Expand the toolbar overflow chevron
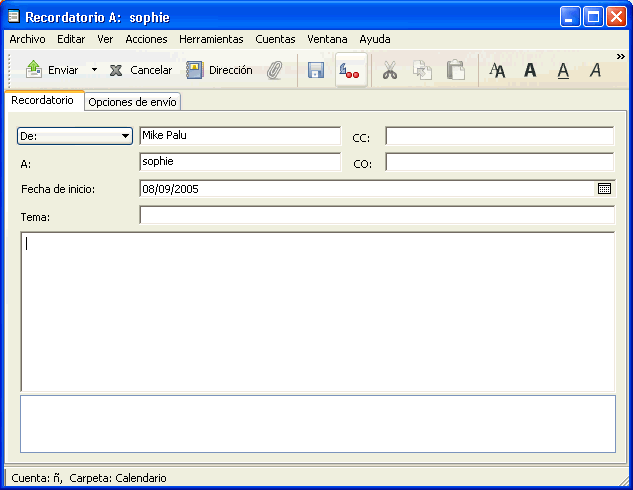The width and height of the screenshot is (633, 490). coord(620,57)
